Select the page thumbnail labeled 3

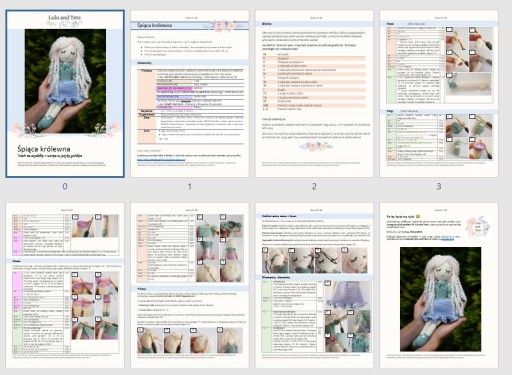tap(439, 94)
